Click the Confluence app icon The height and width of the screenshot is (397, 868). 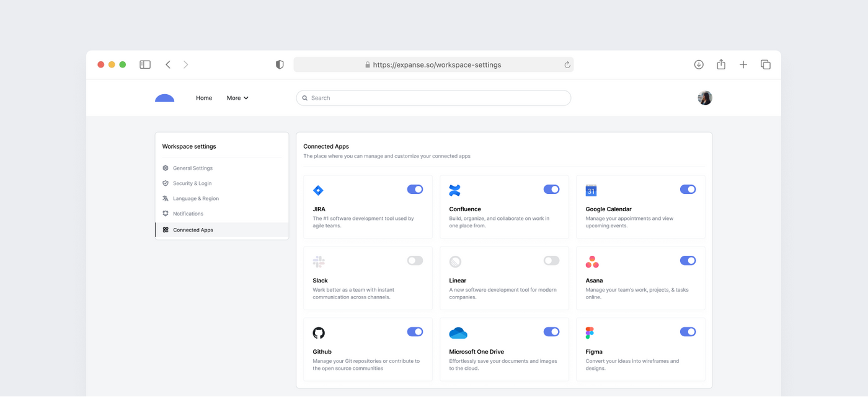click(x=454, y=190)
